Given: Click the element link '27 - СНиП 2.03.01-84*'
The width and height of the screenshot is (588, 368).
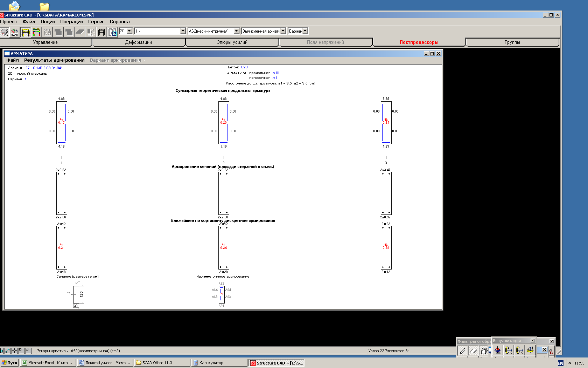Looking at the screenshot, I should click(44, 68).
